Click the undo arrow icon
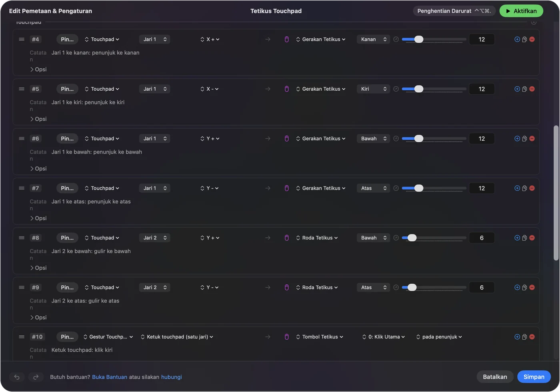 click(x=17, y=377)
